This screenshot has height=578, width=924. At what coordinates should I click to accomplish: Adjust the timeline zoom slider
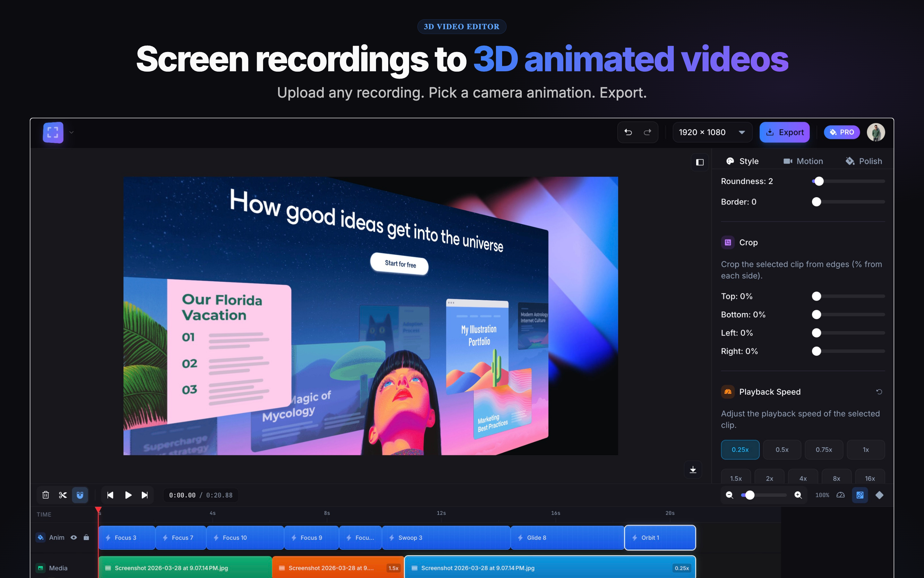click(x=764, y=495)
